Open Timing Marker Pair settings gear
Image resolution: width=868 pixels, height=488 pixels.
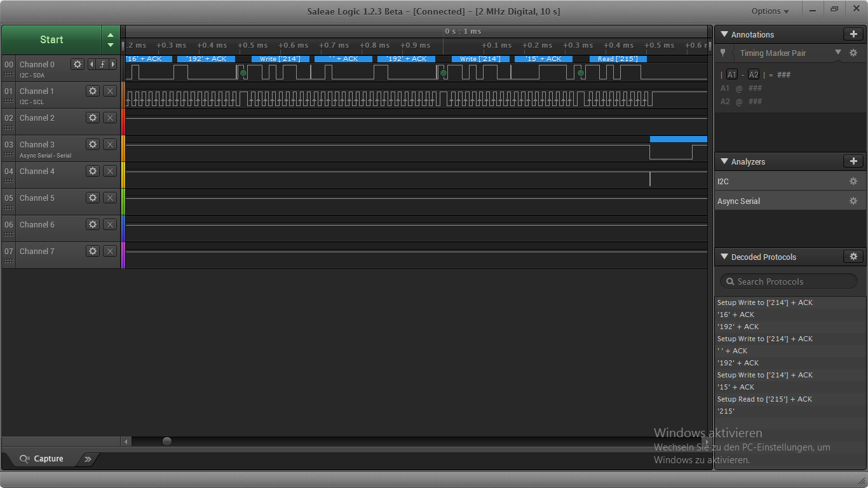pyautogui.click(x=853, y=53)
